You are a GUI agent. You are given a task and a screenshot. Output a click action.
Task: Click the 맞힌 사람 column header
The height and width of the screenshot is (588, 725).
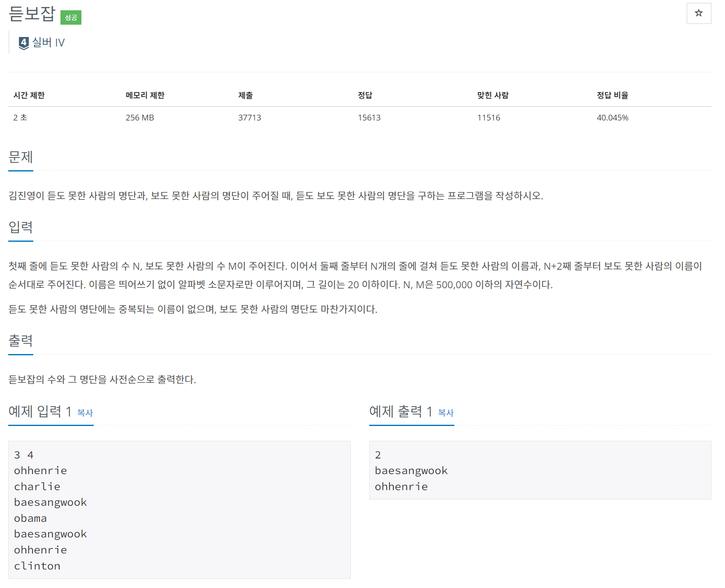click(493, 95)
